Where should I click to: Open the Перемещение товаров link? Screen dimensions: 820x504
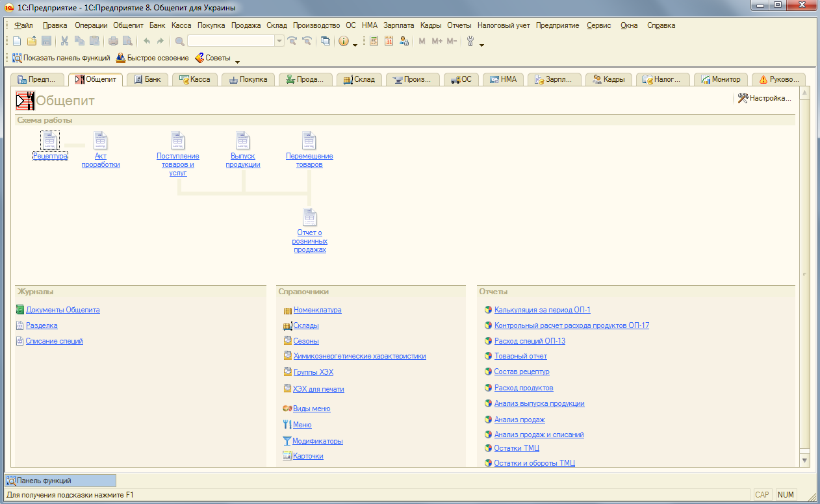pos(309,160)
